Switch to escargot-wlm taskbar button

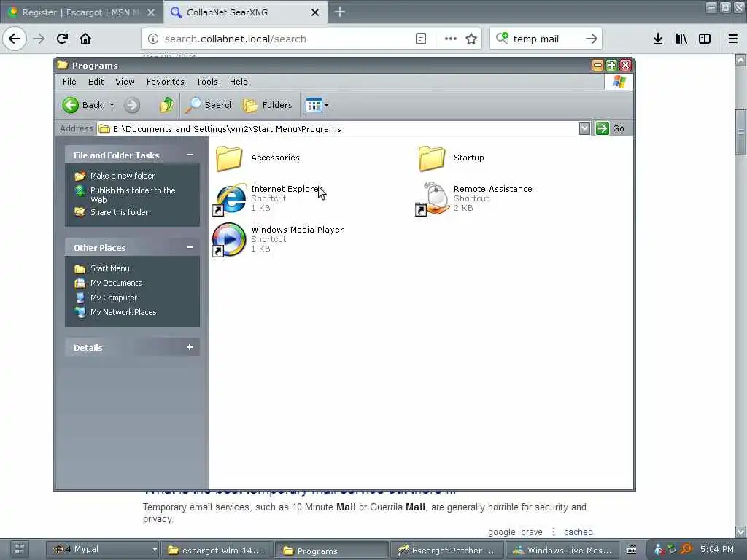tap(218, 551)
